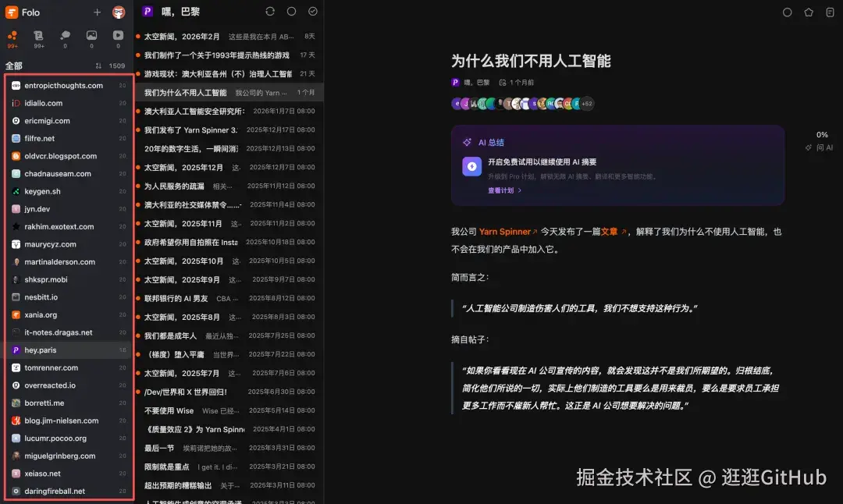
Task: Open the shkspr.mobi feed
Action: point(68,279)
